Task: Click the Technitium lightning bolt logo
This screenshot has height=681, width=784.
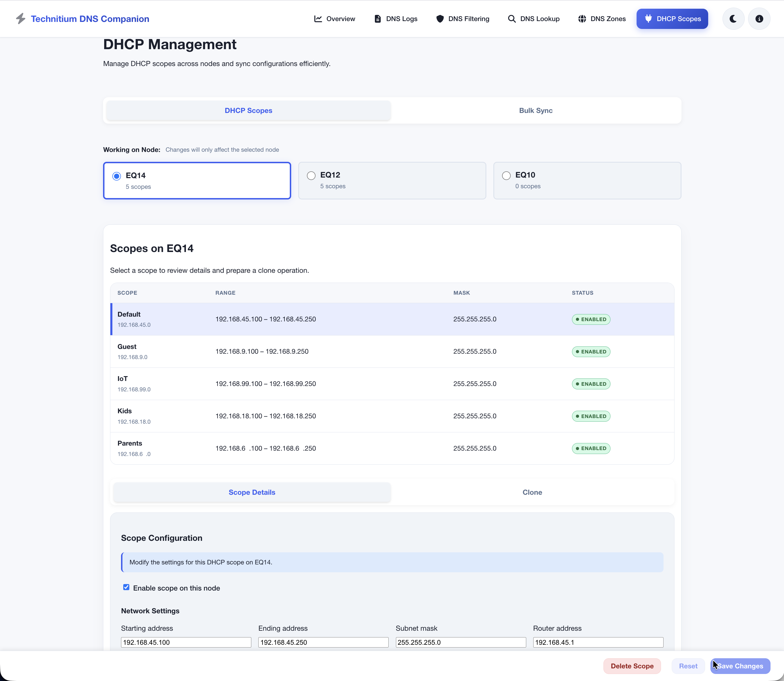Action: coord(21,18)
